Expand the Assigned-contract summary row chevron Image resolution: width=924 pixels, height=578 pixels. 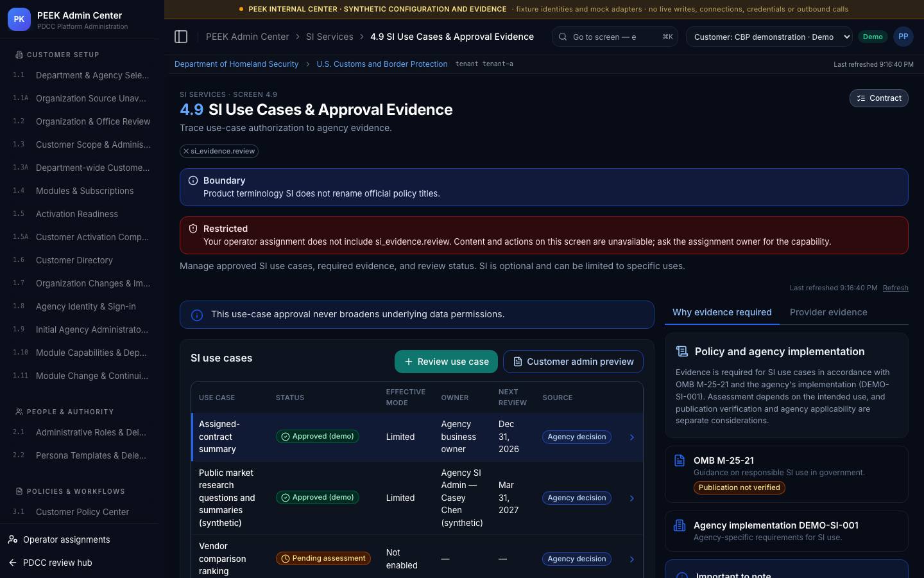(x=631, y=437)
